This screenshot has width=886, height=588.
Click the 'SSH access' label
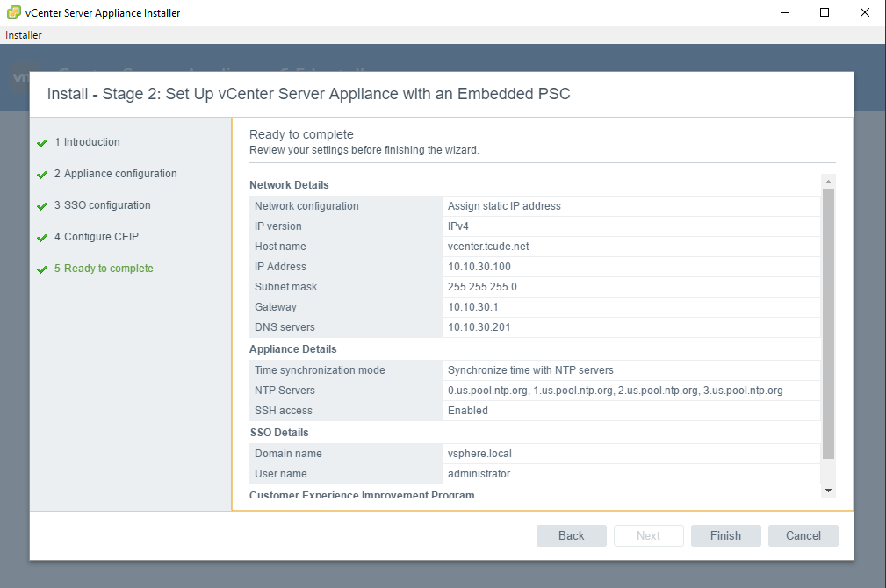tap(283, 411)
